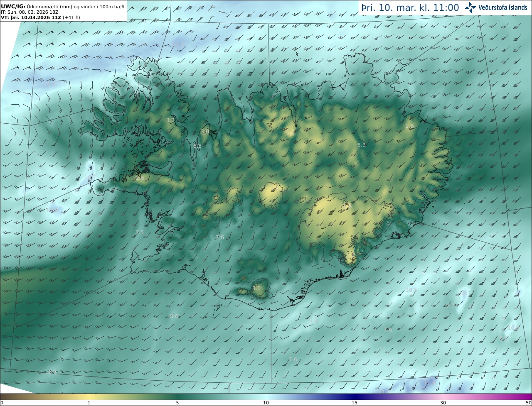Viewport: 532px width, 406px height.
Task: Click the 6.8 value on the map
Action: click(x=197, y=146)
